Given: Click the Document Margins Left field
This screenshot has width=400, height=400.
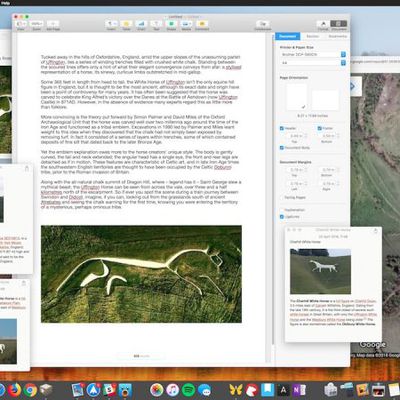Looking at the screenshot, I should tap(294, 184).
